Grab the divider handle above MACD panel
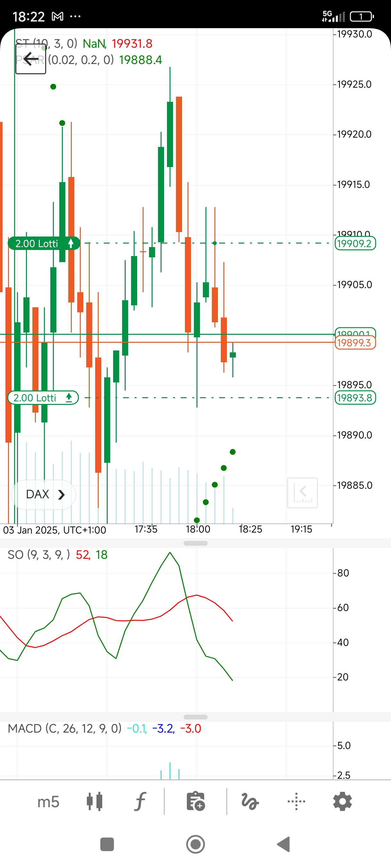Image resolution: width=391 pixels, height=868 pixels. point(195,717)
